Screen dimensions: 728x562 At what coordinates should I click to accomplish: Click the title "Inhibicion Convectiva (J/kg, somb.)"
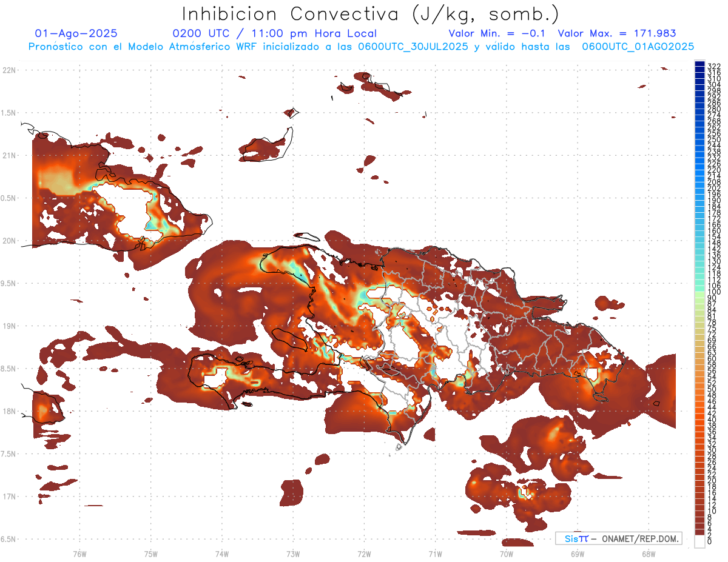(371, 14)
